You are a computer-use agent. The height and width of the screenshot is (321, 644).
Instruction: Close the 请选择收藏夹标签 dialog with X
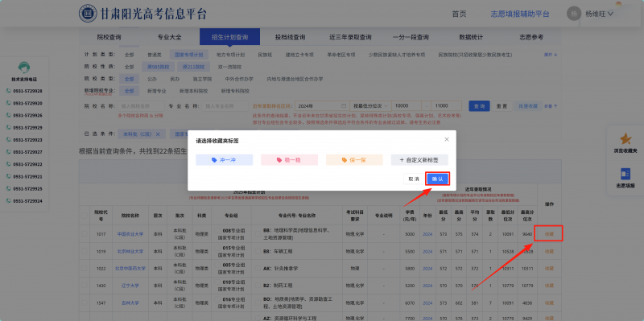[x=447, y=139]
